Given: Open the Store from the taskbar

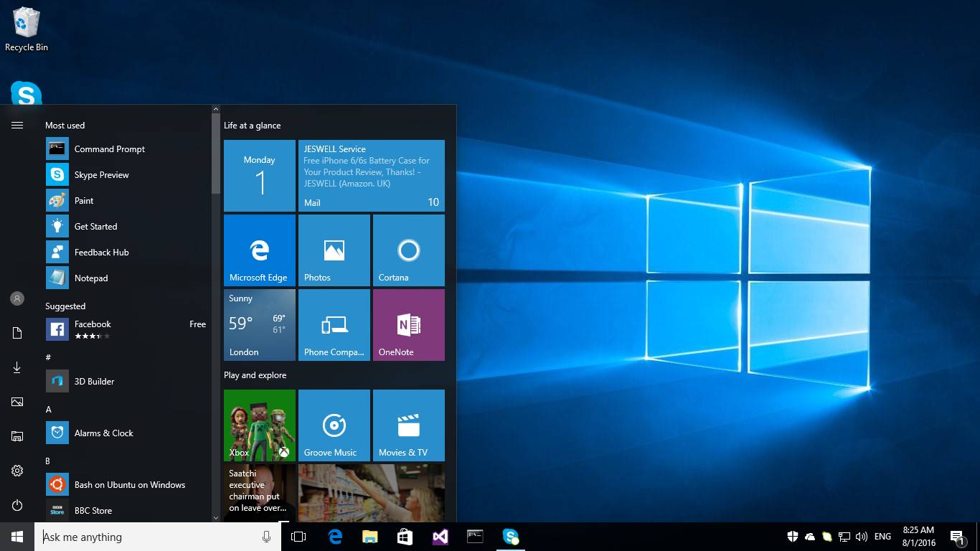Looking at the screenshot, I should (405, 537).
